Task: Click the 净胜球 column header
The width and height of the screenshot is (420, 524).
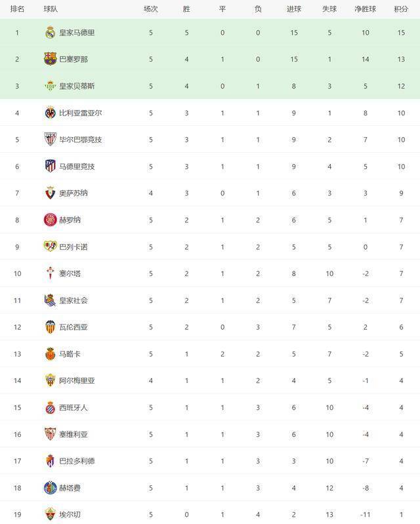Action: tap(365, 9)
